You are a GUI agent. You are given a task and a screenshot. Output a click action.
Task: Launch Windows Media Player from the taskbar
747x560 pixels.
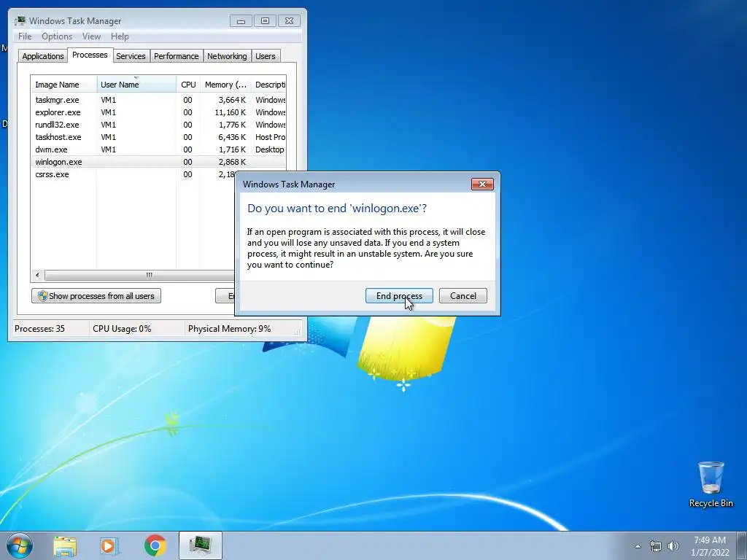[109, 545]
